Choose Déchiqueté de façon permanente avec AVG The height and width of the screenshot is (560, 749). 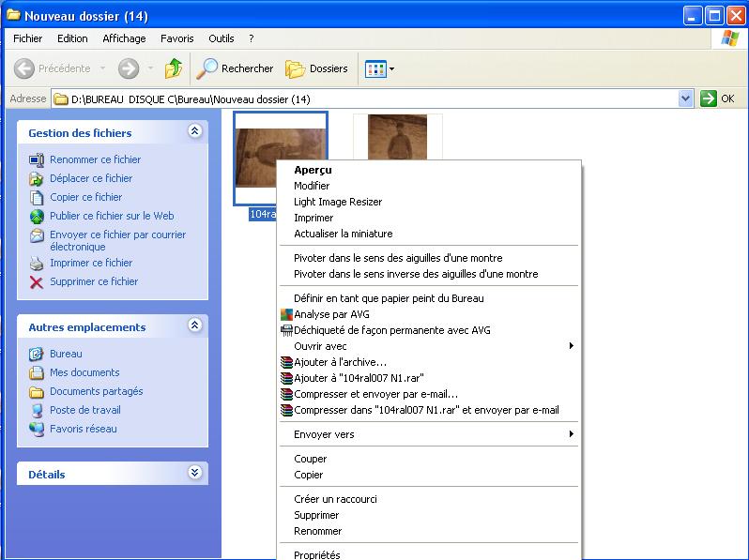(391, 330)
